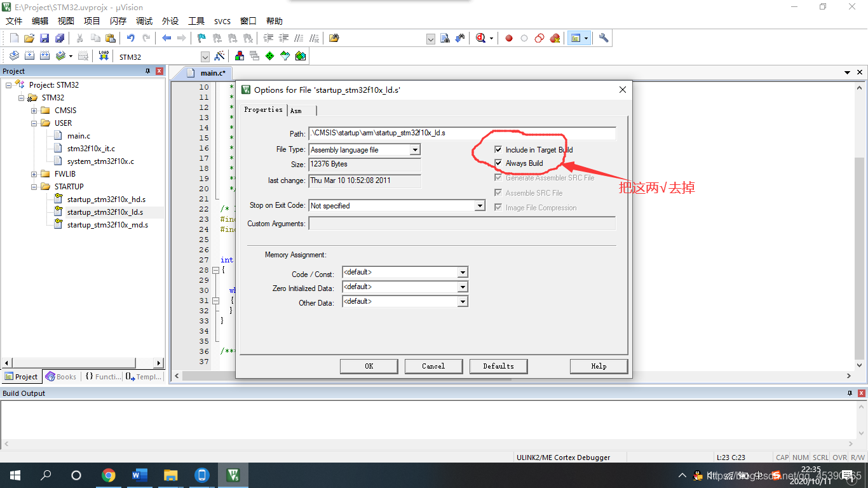
Task: Uncheck the Always Build checkbox
Action: coord(498,163)
